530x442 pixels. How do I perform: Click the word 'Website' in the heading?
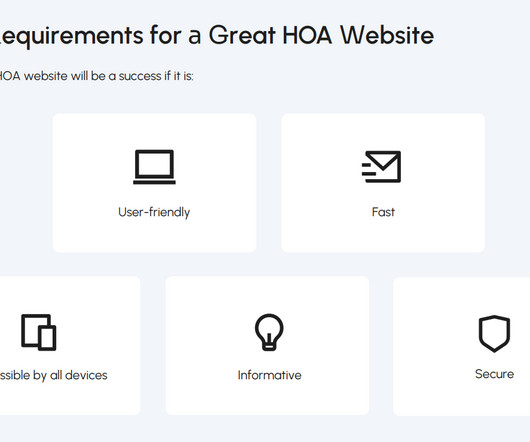[387, 35]
